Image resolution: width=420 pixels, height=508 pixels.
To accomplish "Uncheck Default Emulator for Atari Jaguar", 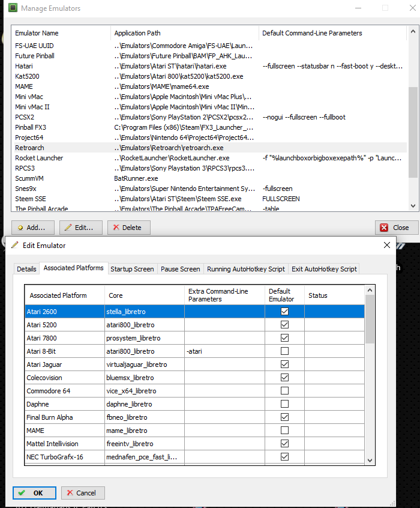I will click(284, 364).
